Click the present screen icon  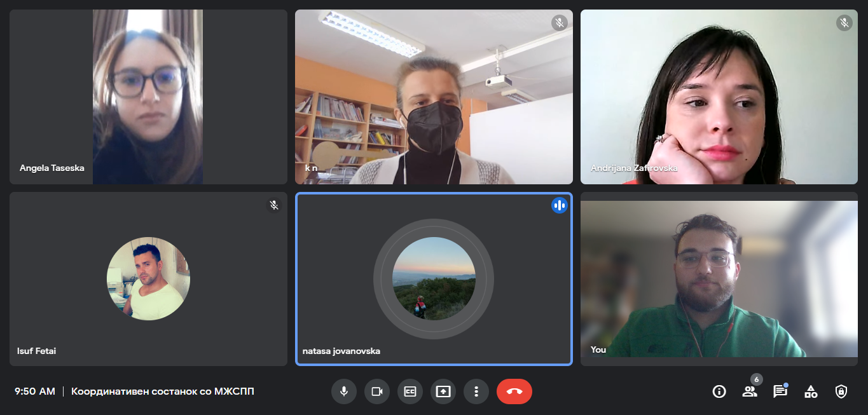(x=443, y=391)
